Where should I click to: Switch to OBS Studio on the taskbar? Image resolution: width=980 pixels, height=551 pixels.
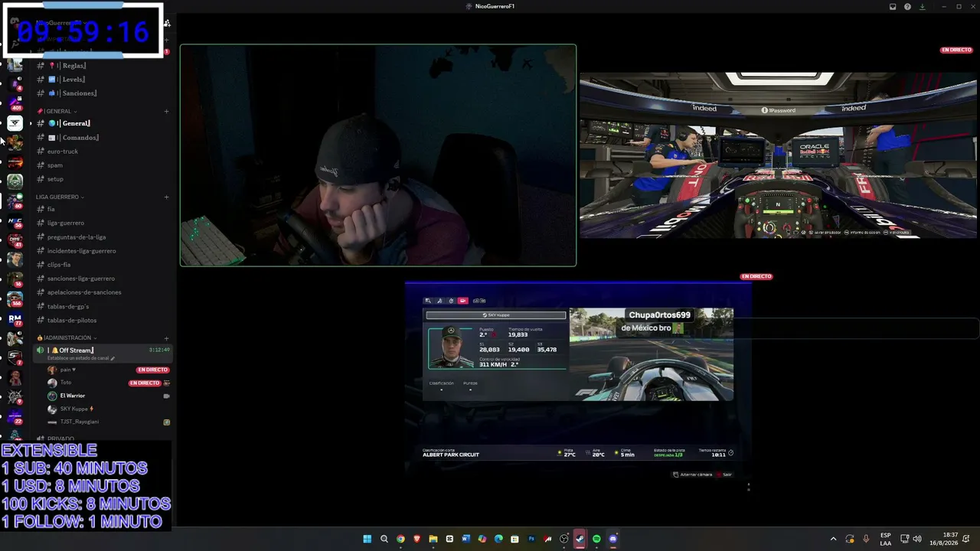(x=564, y=539)
